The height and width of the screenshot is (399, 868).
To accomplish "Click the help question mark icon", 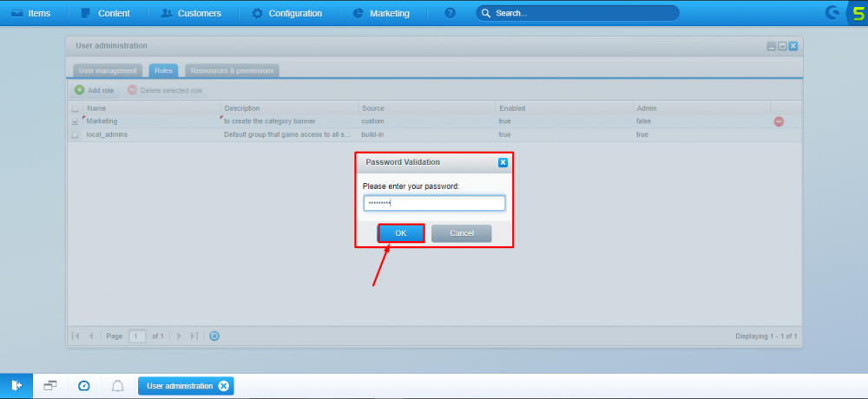I will 450,13.
